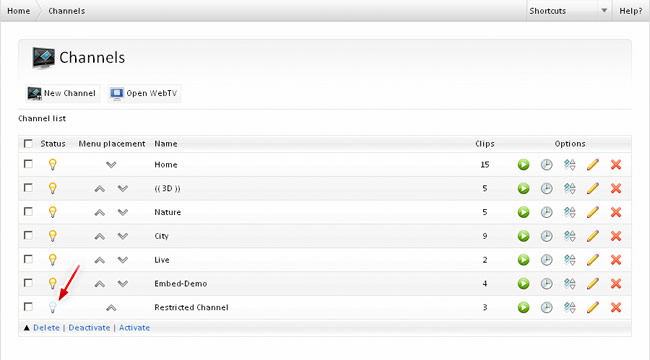
Task: Go to Home in the breadcrumb
Action: 19,11
